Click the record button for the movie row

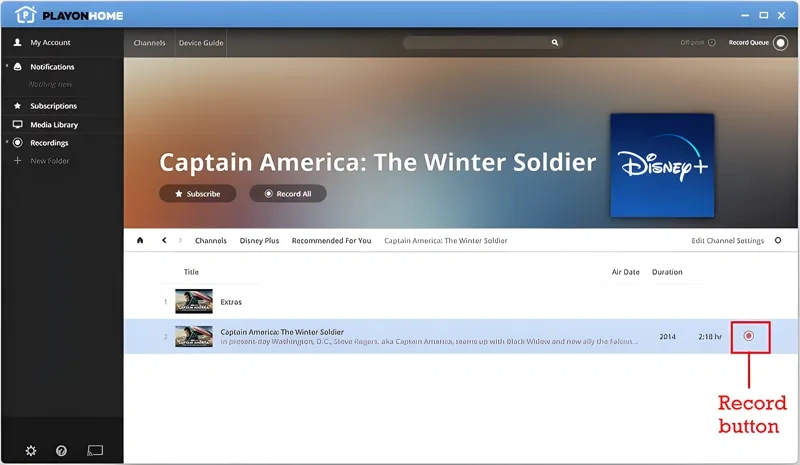click(x=748, y=337)
